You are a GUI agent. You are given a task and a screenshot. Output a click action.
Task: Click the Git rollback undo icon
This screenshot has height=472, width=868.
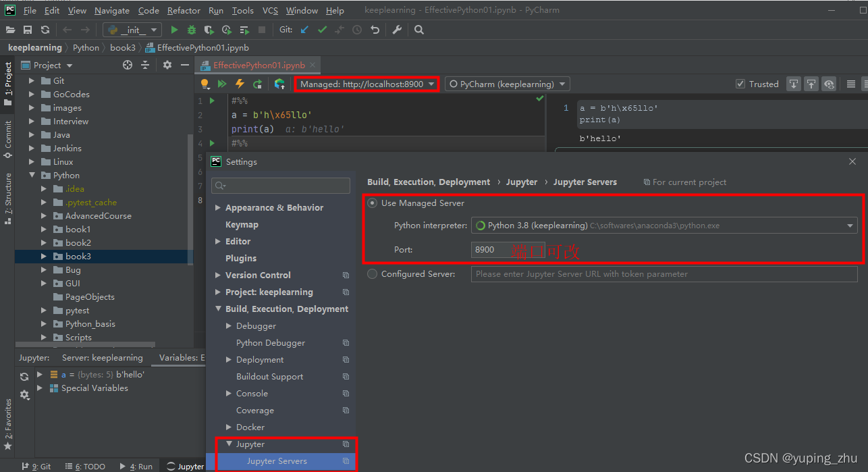pos(375,30)
